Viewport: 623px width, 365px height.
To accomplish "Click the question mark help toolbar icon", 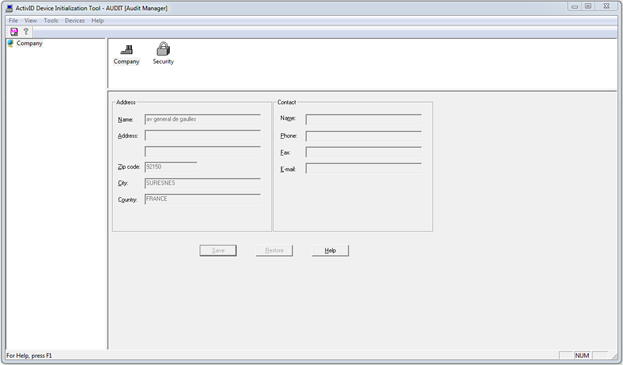I will point(26,32).
